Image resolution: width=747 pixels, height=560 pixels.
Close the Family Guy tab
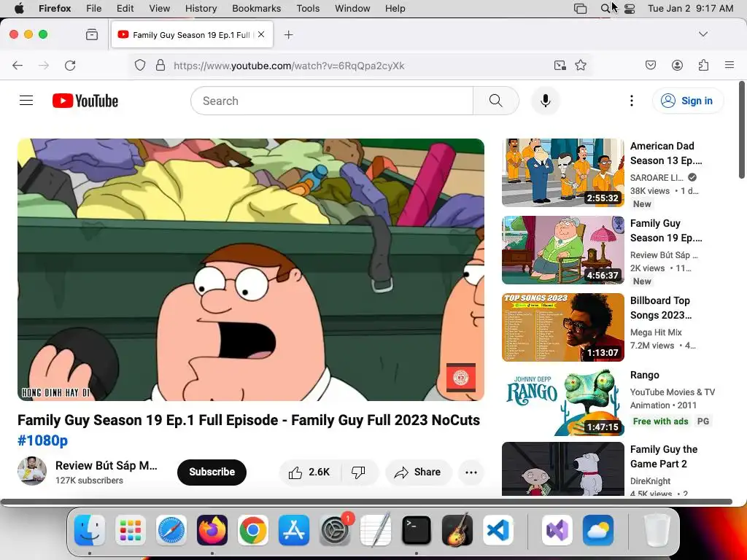tap(261, 34)
